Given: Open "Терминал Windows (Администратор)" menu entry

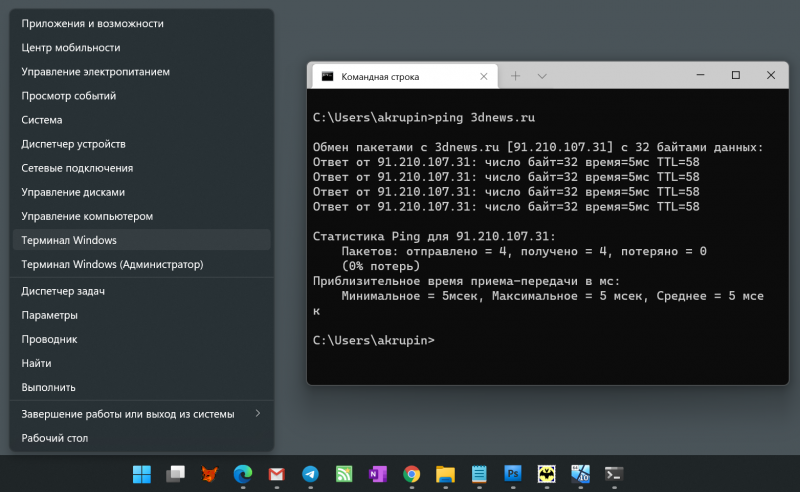Looking at the screenshot, I should (x=112, y=265).
